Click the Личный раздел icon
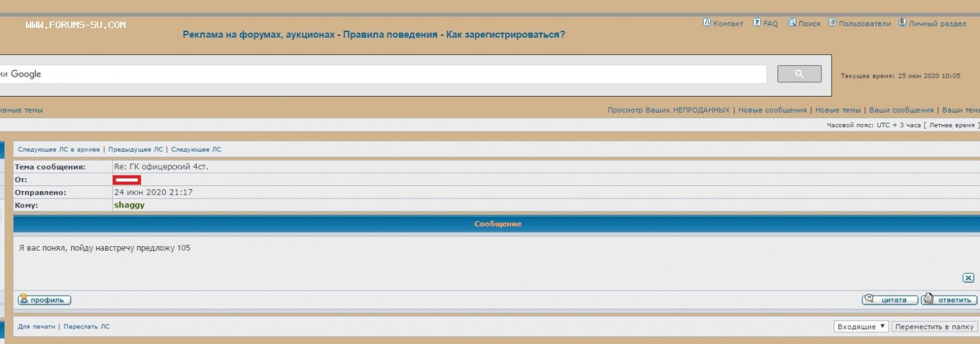Screen dimensions: 980x344 (902, 23)
